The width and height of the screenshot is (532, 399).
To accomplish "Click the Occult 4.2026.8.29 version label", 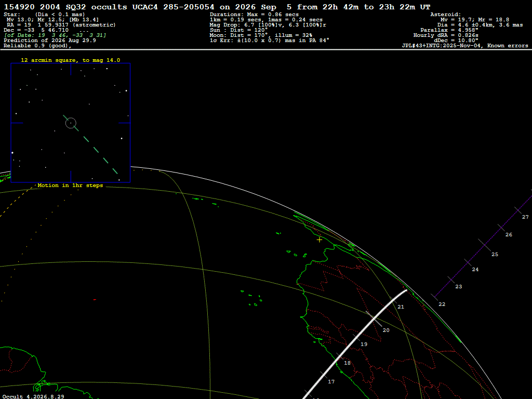I will (x=33, y=396).
